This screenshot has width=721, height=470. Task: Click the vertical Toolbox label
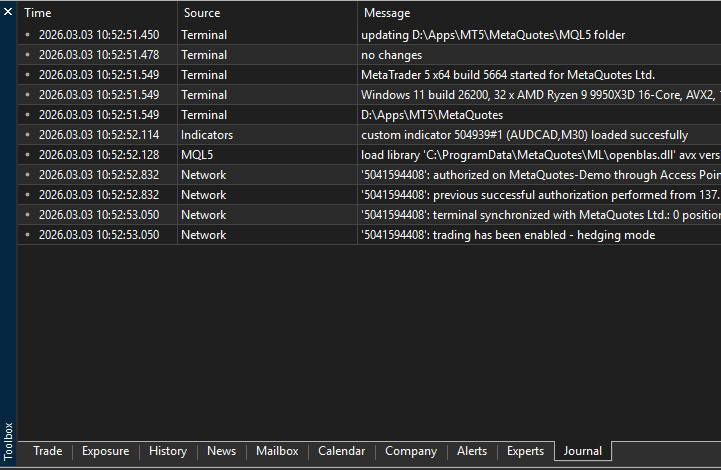tap(8, 440)
